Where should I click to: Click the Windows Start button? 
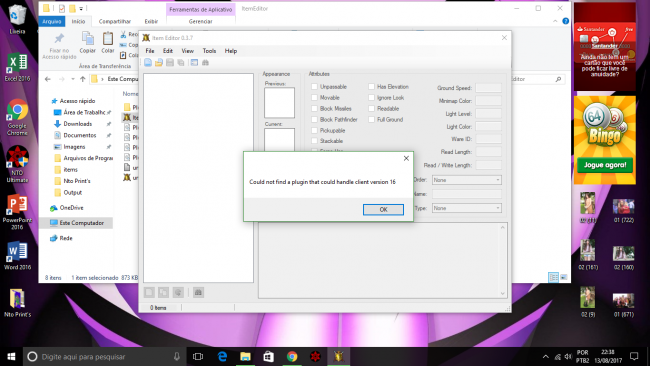tap(11, 356)
